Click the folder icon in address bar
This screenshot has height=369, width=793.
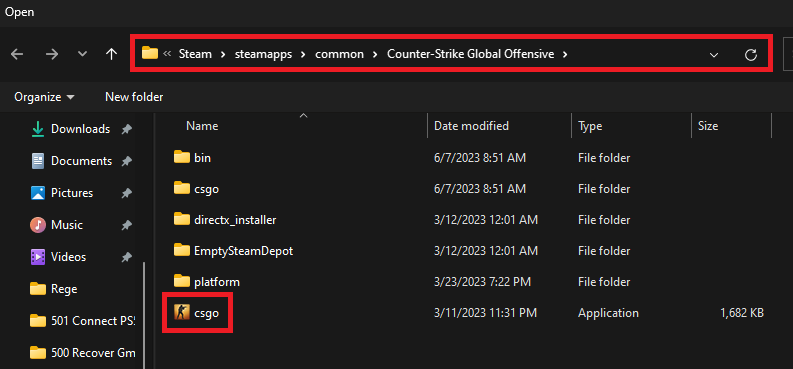tap(150, 53)
